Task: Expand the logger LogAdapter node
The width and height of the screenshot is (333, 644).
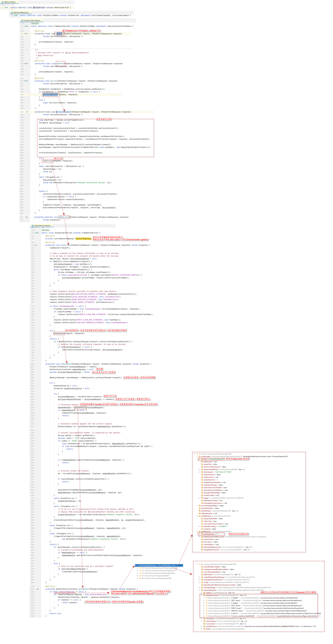Action: pyautogui.click(x=199, y=498)
